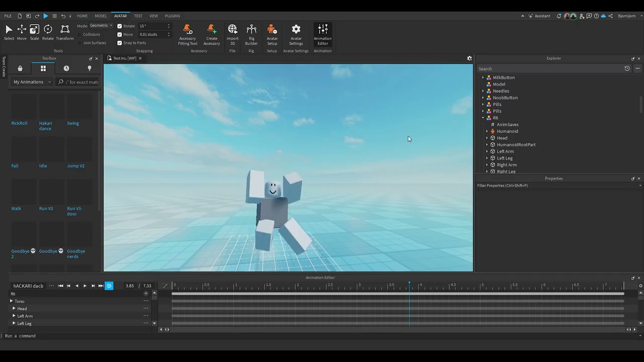Jump to the first animation frame

pyautogui.click(x=60, y=286)
